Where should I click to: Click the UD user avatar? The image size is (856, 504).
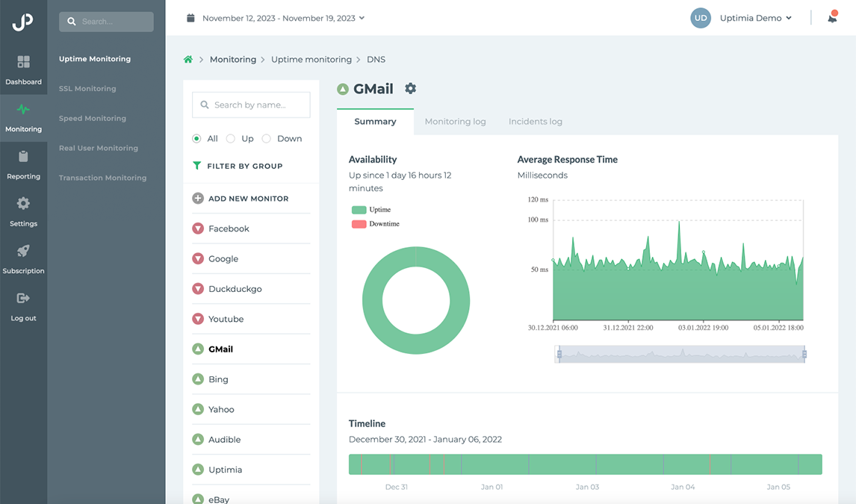click(701, 18)
